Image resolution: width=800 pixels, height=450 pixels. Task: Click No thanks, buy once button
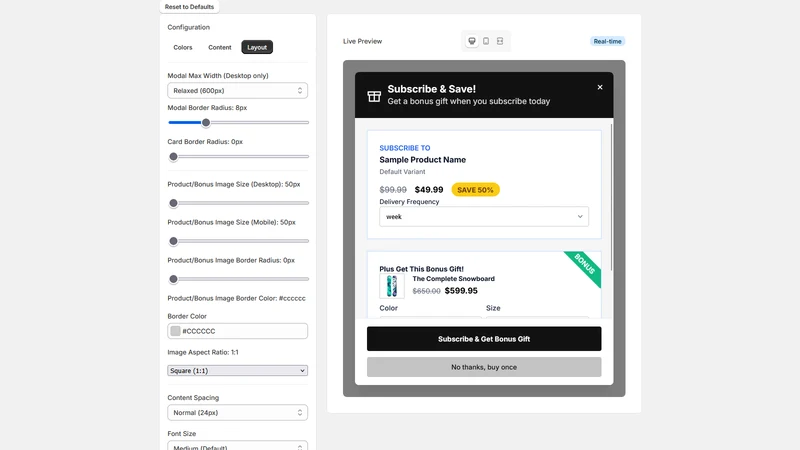(x=484, y=367)
